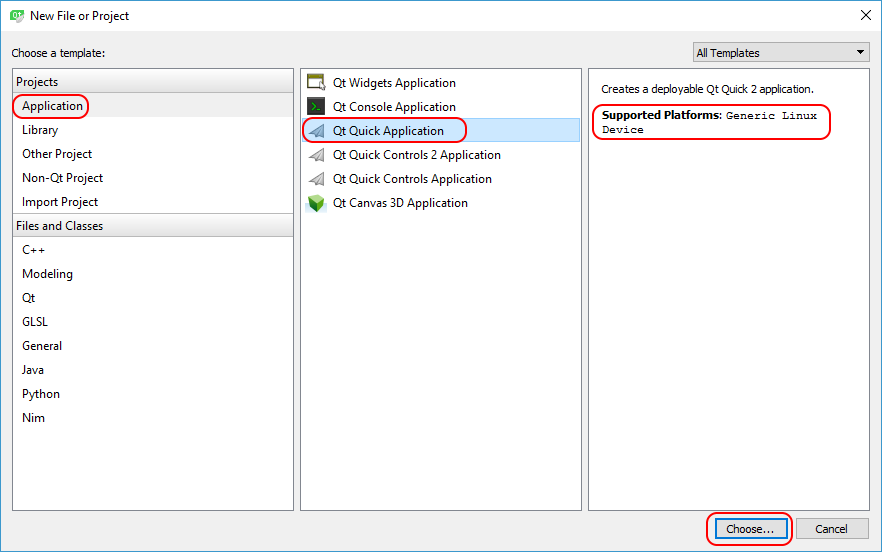
Task: Click the Qt Creator logo in title bar
Action: (x=16, y=15)
